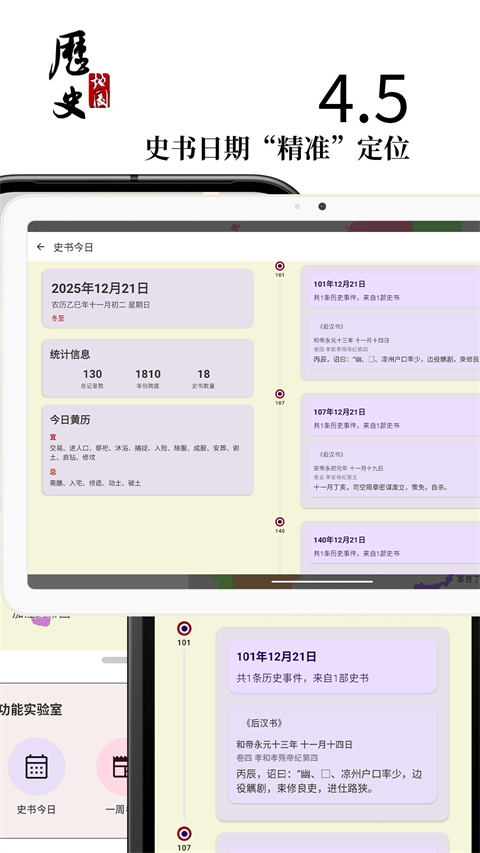Viewport: 480px width, 853px height.
Task: Open tablet 后汉书 entry 安帝永初元年
Action: 394,471
